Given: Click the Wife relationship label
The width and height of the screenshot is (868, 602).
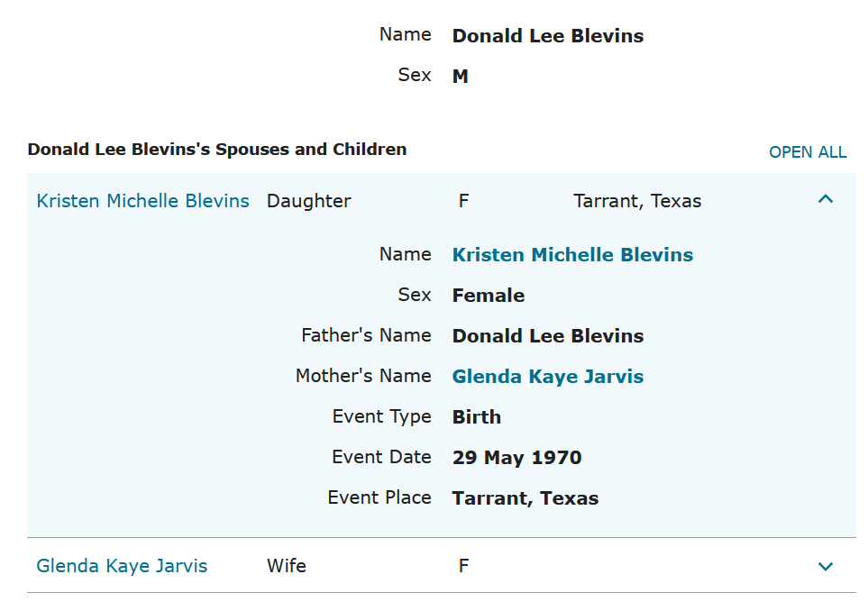Looking at the screenshot, I should coord(286,566).
